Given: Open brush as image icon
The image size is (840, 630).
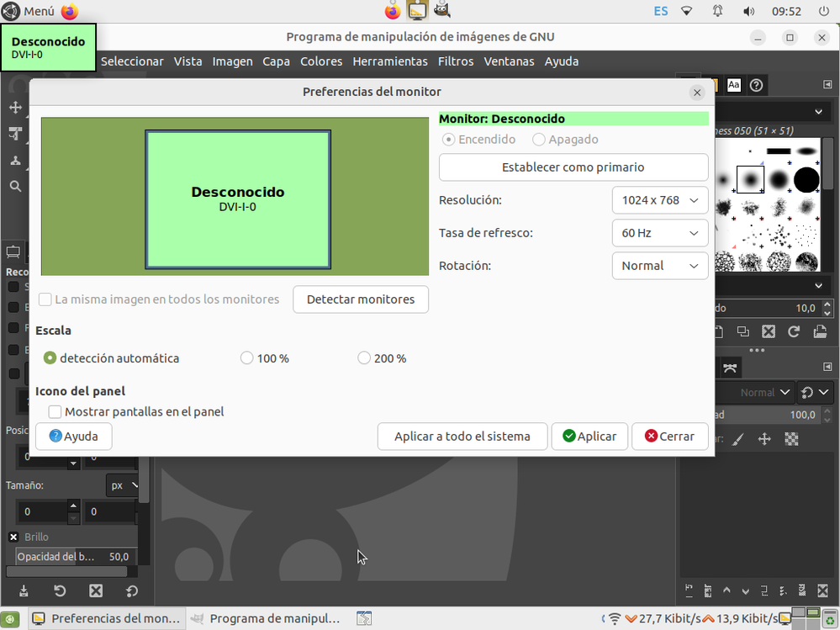Looking at the screenshot, I should coord(820,331).
